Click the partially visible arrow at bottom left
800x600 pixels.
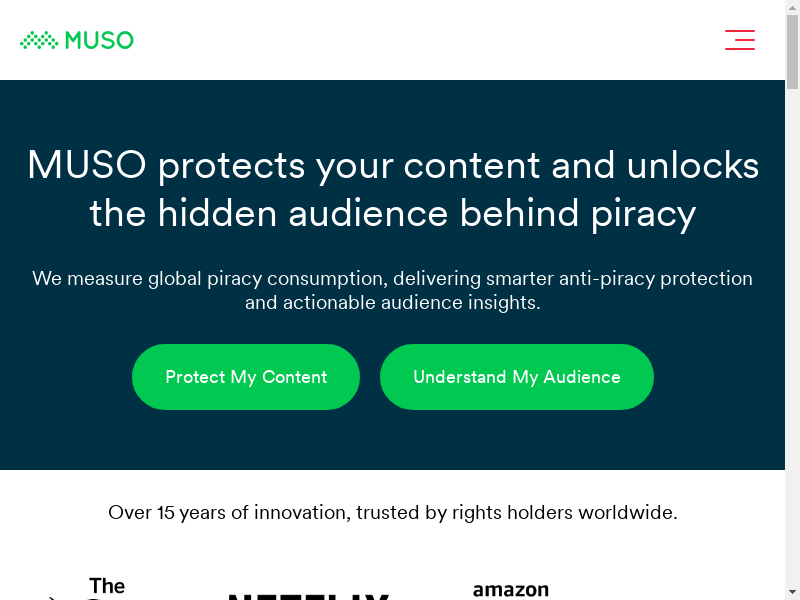pyautogui.click(x=50, y=597)
